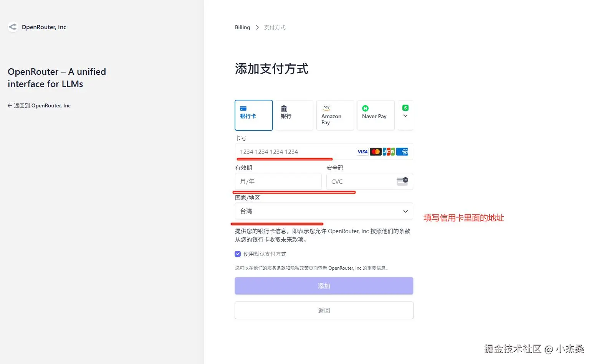Click 返回到 OpenRouter, Inc link
This screenshot has height=364, width=594.
[x=39, y=105]
